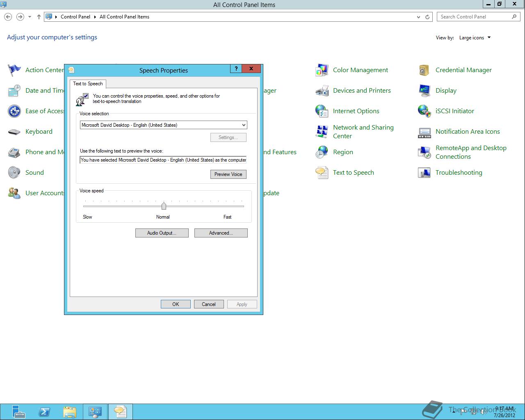Click the Color Management link label
Viewport: 525px width, 420px height.
pos(361,70)
